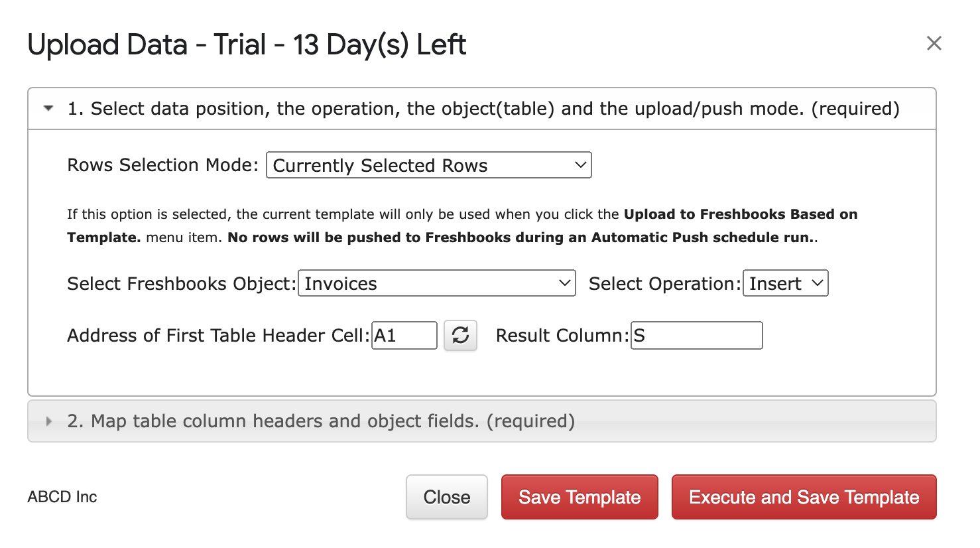Click Execute and Save Template
Screen dimensions: 980x548
pos(804,497)
